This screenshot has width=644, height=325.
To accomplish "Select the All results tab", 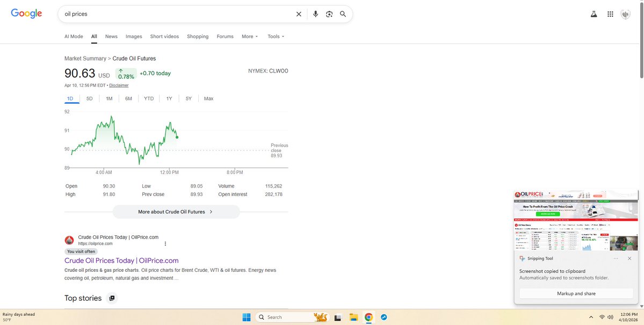I will 94,37.
